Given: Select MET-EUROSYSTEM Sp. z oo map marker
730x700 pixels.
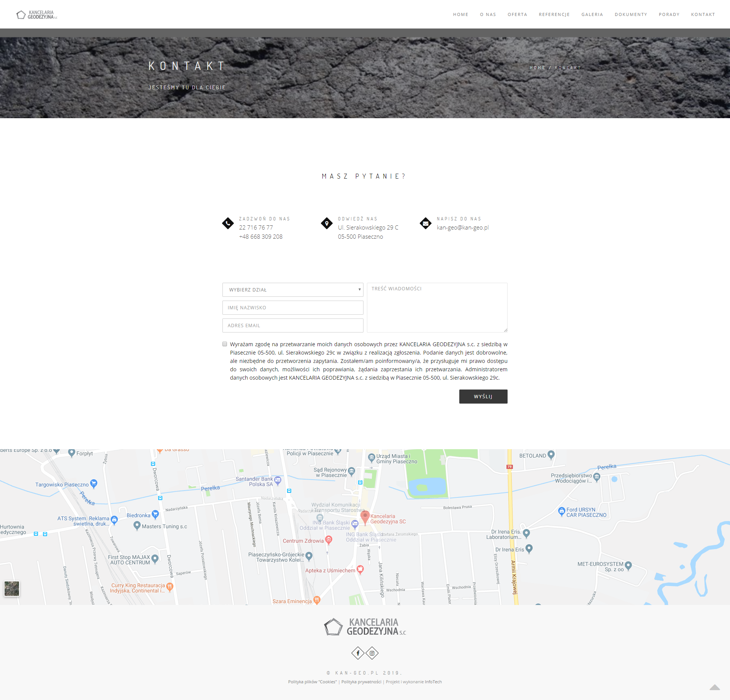Looking at the screenshot, I should point(628,566).
